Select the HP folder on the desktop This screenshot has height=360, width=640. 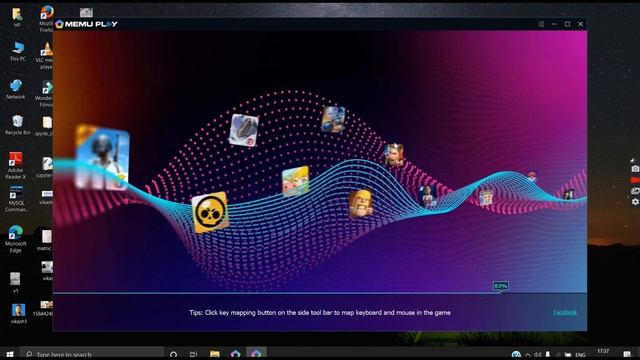[x=17, y=17]
